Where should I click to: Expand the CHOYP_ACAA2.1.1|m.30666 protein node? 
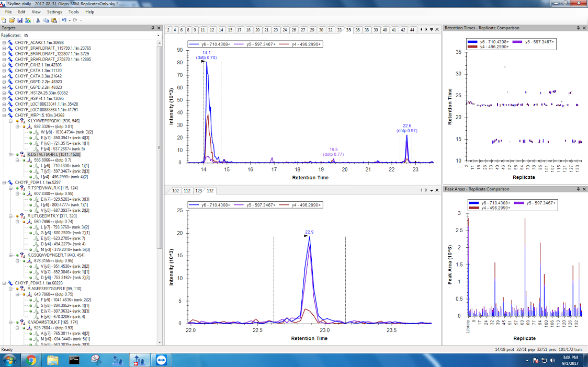pyautogui.click(x=4, y=43)
